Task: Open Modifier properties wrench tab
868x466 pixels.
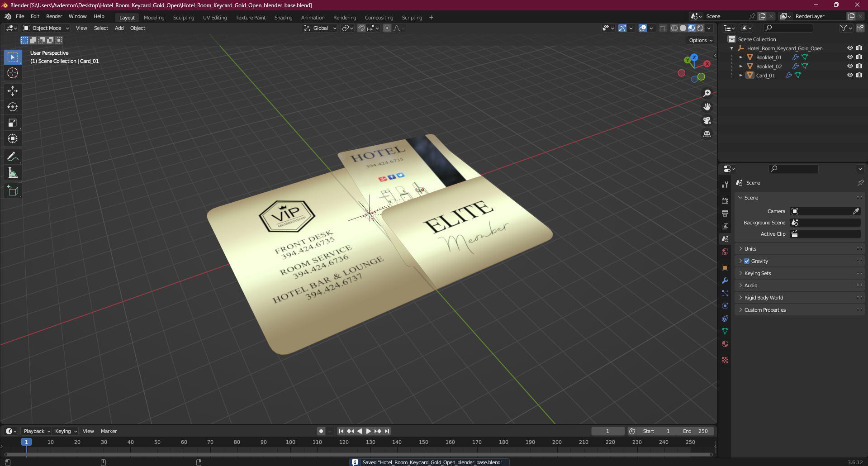Action: (x=725, y=281)
